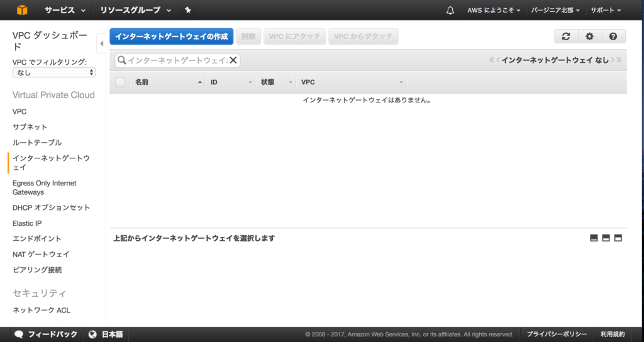
Task: Go to next page of gateway results
Action: (x=613, y=60)
